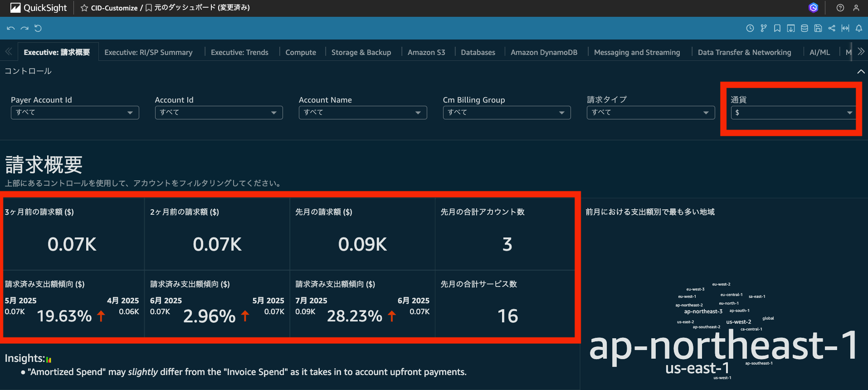The width and height of the screenshot is (868, 390).
Task: Click the 先月の合計サービス数 value 16
Action: point(507,316)
